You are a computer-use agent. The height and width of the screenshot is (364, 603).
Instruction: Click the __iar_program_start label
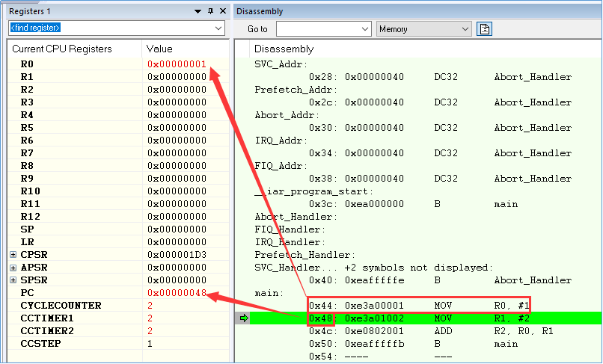pyautogui.click(x=313, y=191)
